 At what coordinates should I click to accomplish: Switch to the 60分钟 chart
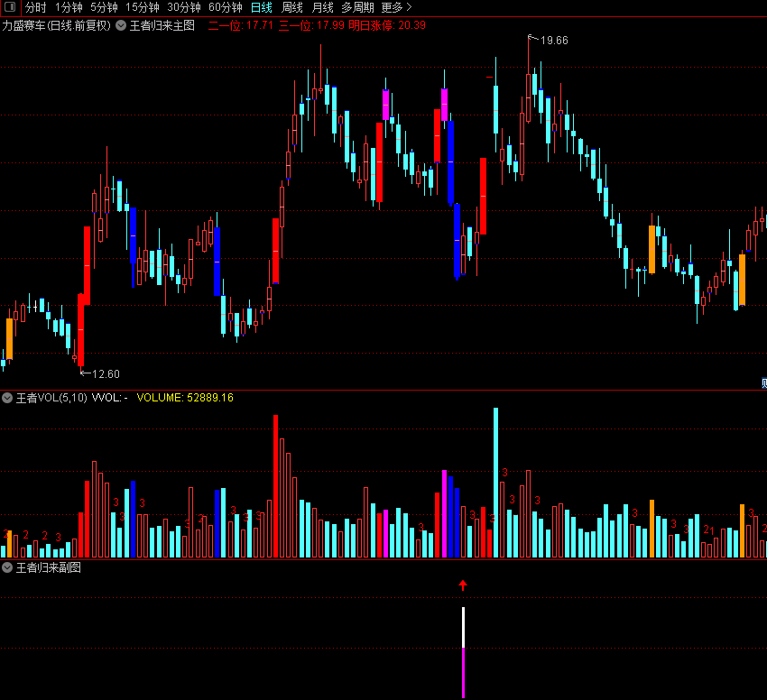click(x=225, y=7)
